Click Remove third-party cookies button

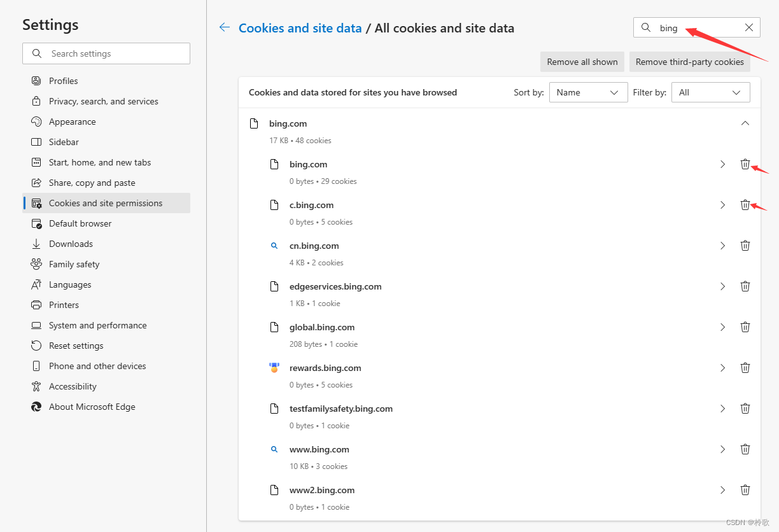click(x=690, y=62)
